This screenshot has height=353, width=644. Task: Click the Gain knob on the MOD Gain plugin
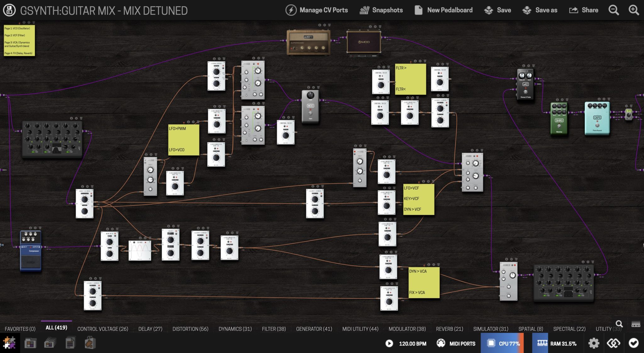tap(310, 95)
